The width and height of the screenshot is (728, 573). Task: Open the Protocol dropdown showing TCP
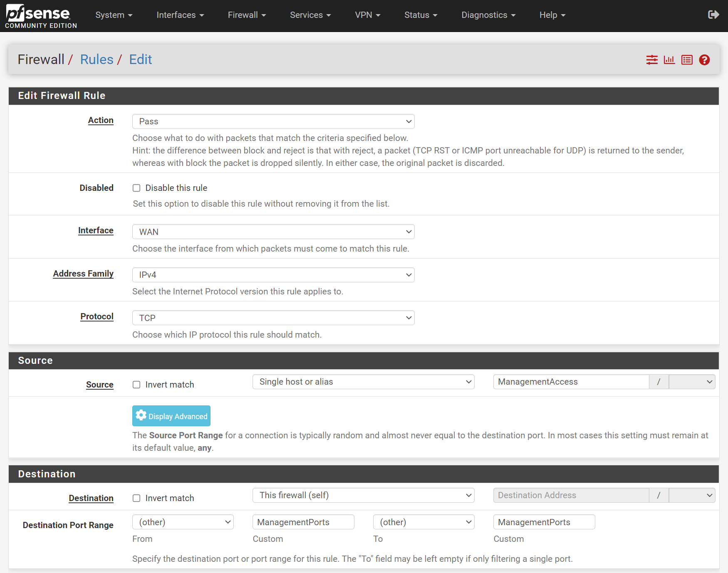[x=273, y=318]
